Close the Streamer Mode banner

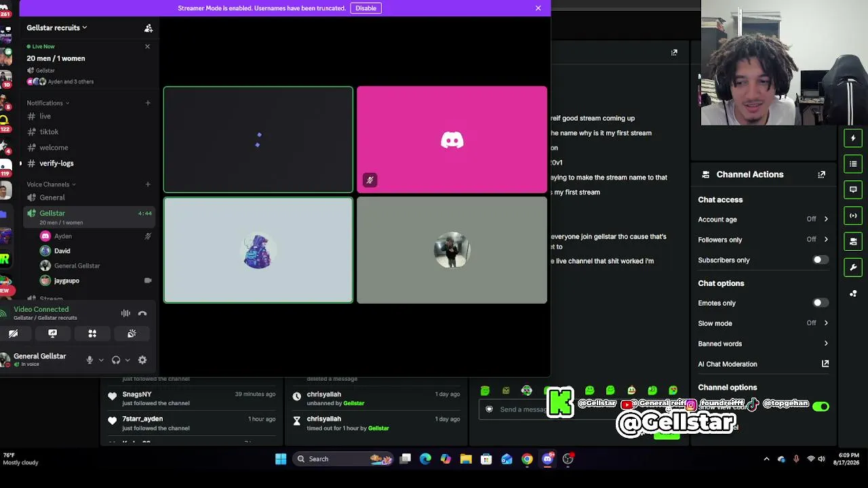pyautogui.click(x=538, y=8)
